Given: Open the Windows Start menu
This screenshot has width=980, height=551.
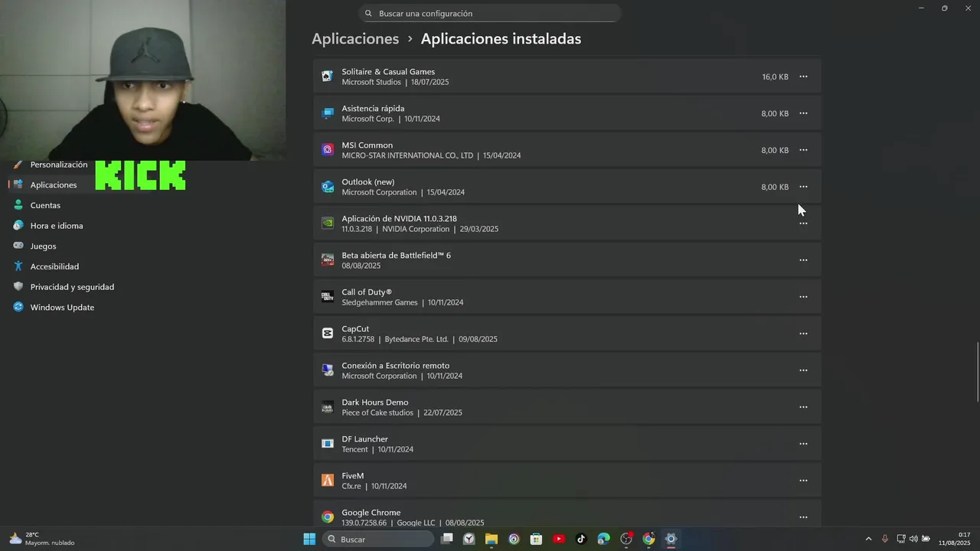Looking at the screenshot, I should (x=309, y=540).
